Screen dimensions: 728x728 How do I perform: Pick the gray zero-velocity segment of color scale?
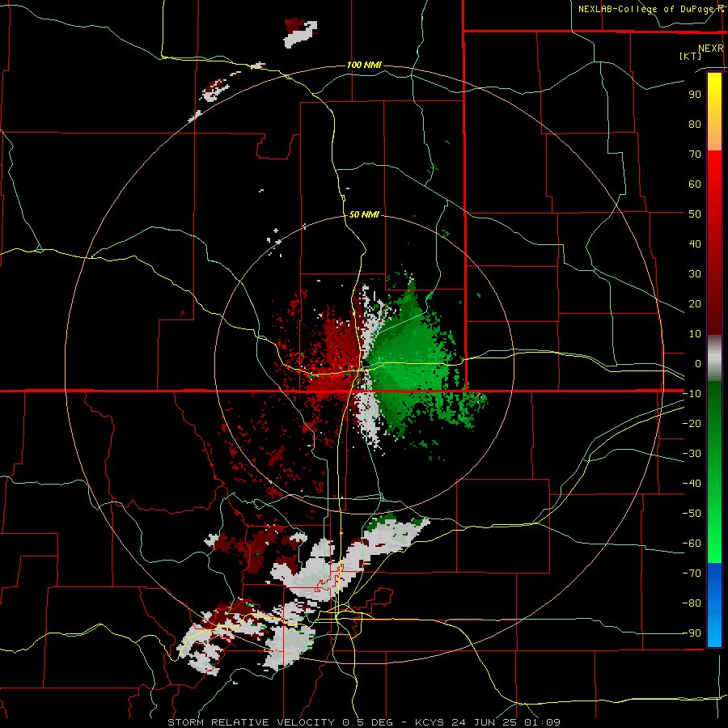tap(714, 358)
